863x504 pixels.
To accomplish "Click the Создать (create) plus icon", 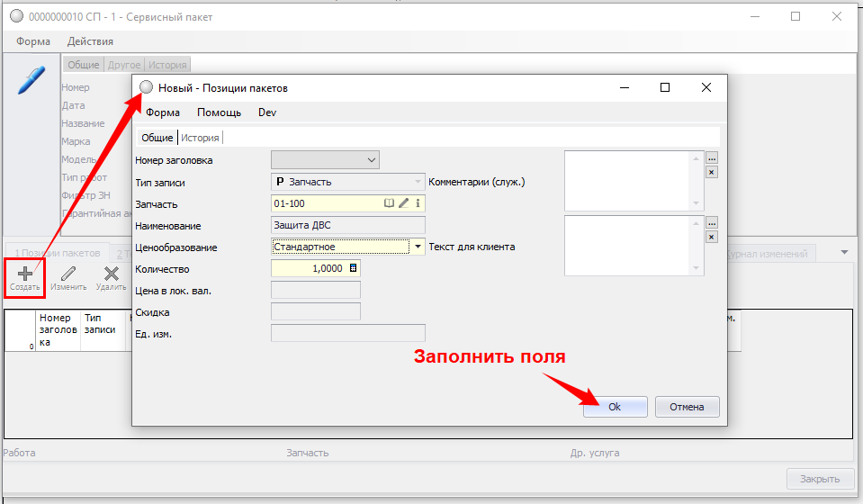I will point(25,274).
